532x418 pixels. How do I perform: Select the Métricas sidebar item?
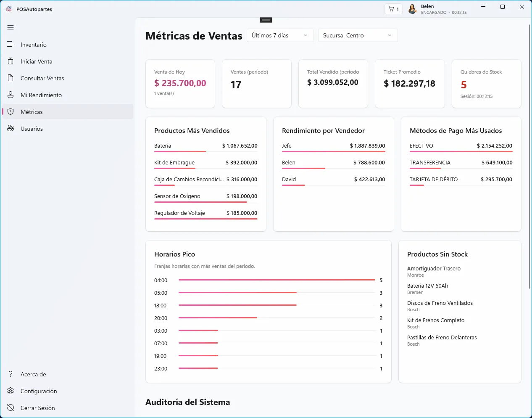click(x=68, y=112)
